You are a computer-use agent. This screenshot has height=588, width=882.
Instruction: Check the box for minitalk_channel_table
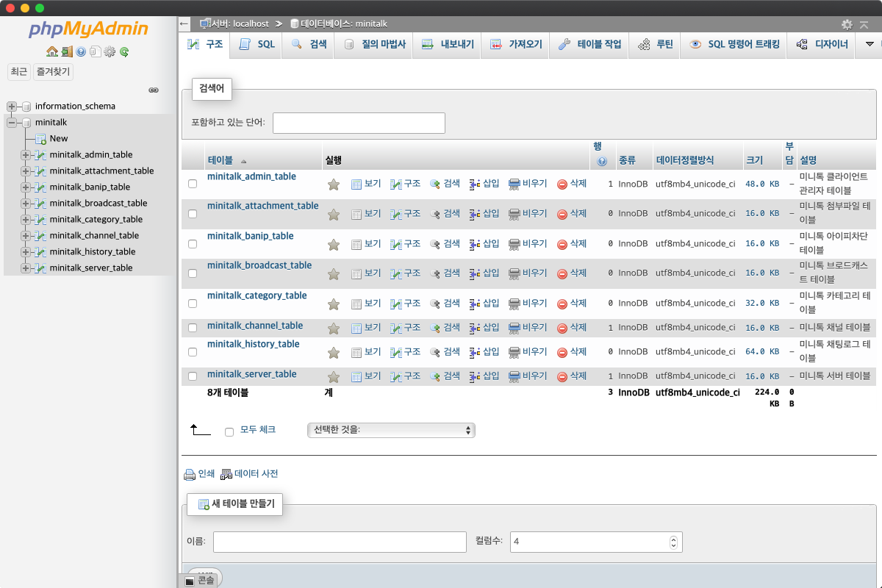(x=193, y=328)
